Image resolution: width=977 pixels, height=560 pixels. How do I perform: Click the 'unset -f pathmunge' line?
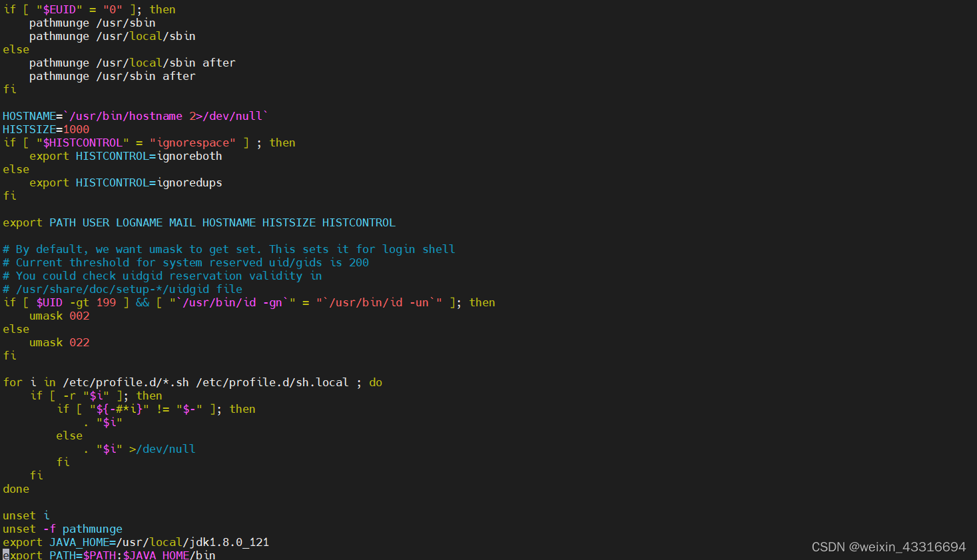coord(63,529)
